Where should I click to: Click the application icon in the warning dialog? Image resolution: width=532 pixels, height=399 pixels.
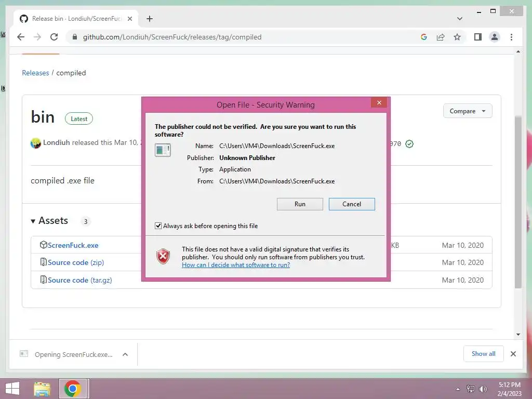point(163,150)
